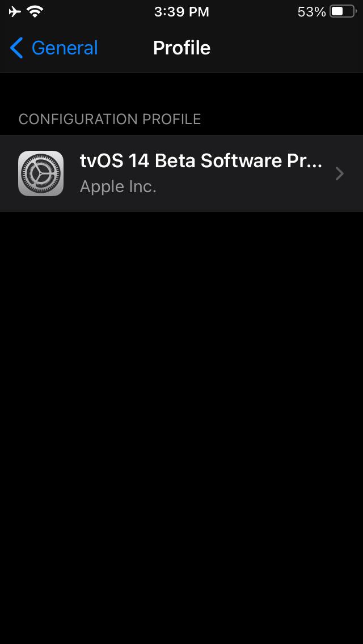
Task: Open profile via right disclosure chevron
Action: (340, 173)
